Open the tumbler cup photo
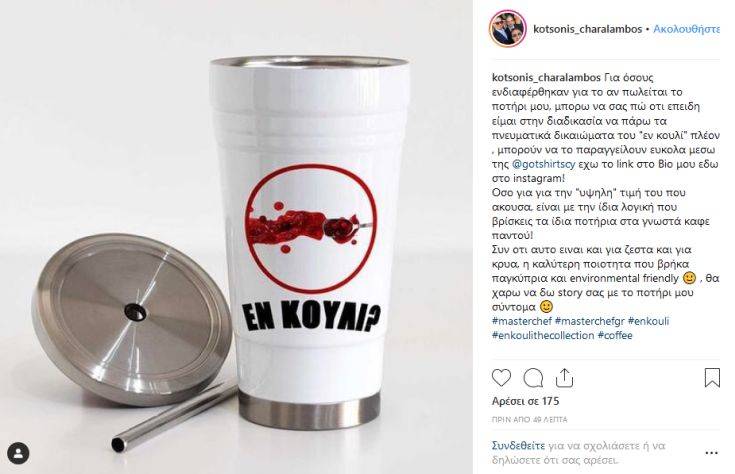 click(236, 237)
